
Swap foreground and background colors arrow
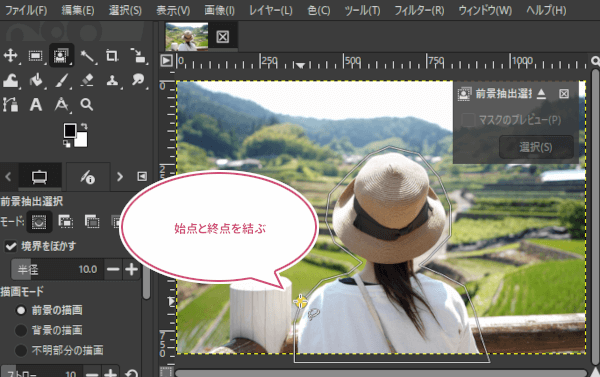[x=84, y=127]
